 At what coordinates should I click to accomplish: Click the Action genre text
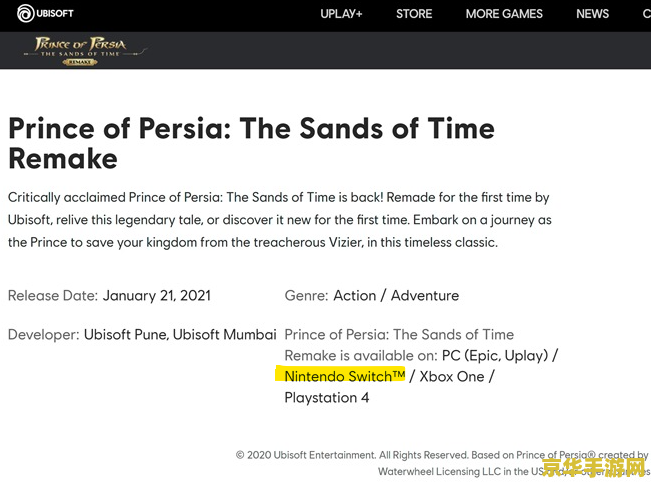[x=355, y=296]
